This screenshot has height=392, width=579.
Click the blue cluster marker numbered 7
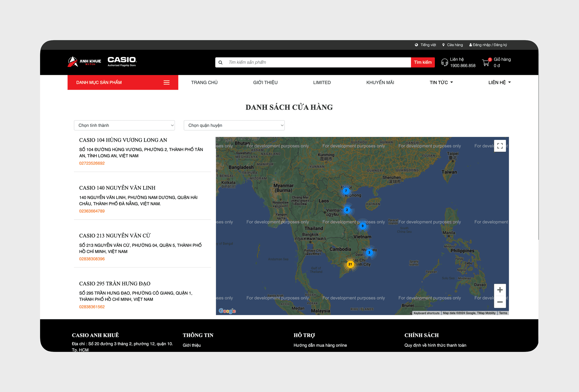[x=346, y=191]
